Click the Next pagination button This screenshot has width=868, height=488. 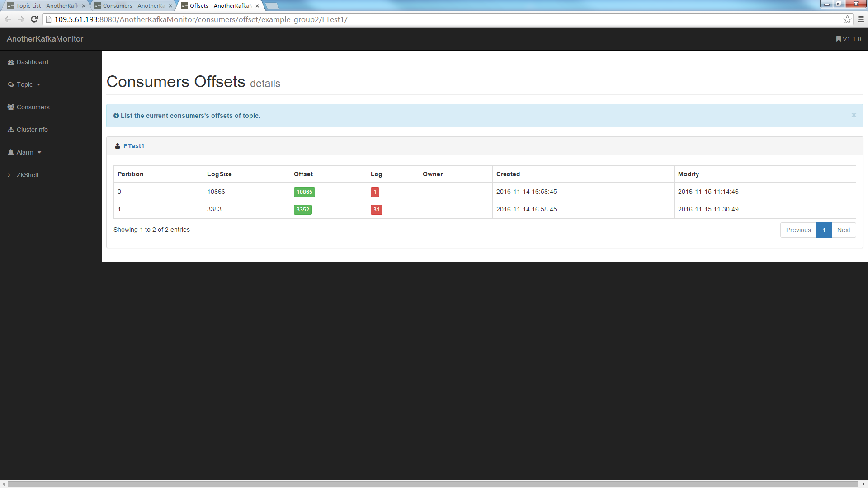pyautogui.click(x=843, y=230)
